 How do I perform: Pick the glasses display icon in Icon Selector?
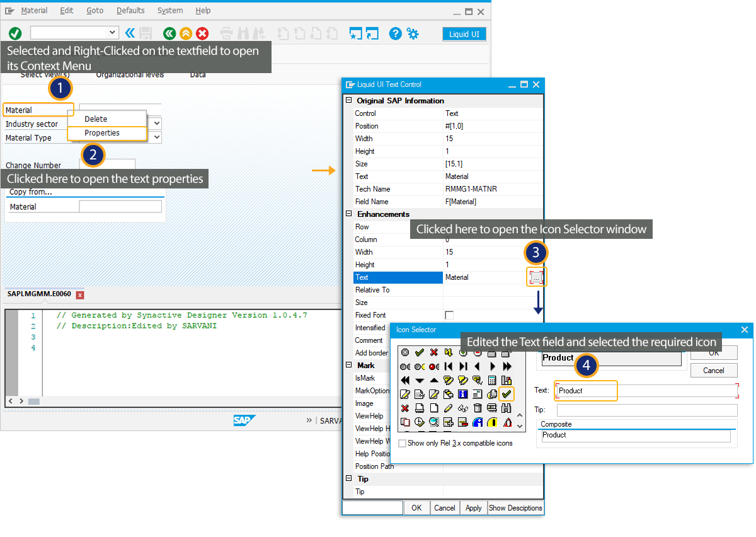463,408
